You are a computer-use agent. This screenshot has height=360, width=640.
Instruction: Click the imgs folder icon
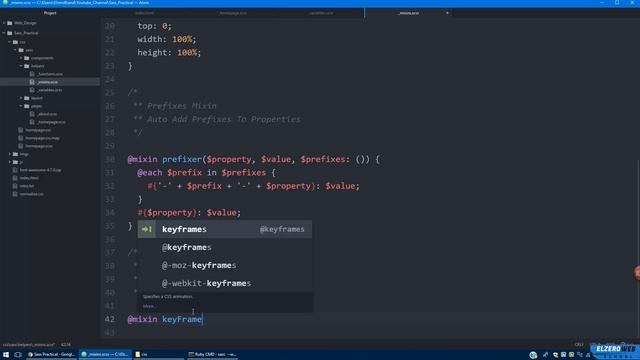point(16,154)
